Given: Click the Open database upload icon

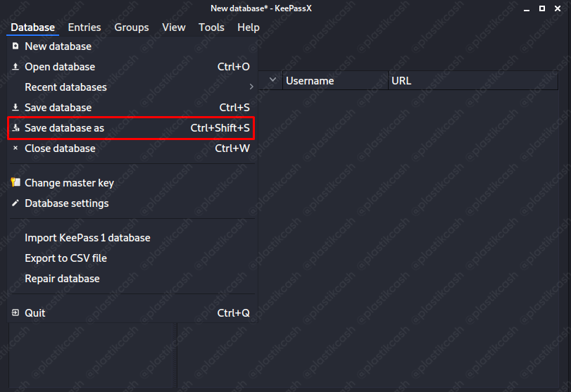Looking at the screenshot, I should pos(15,67).
